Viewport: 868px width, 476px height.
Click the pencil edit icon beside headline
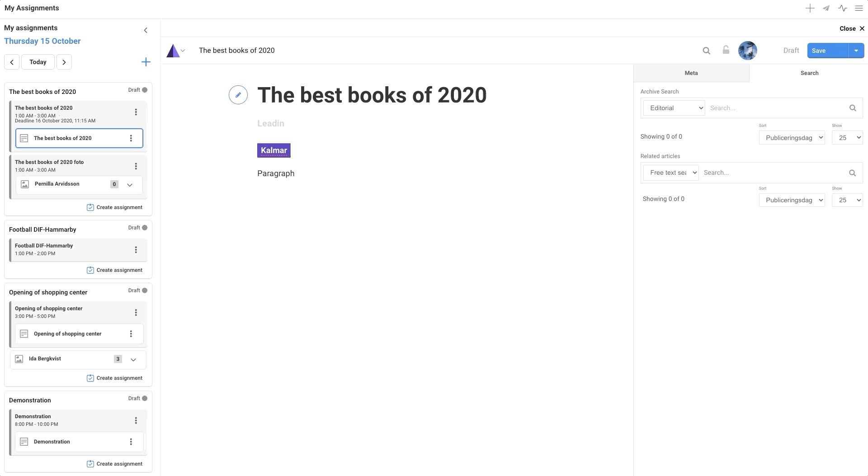(x=238, y=95)
